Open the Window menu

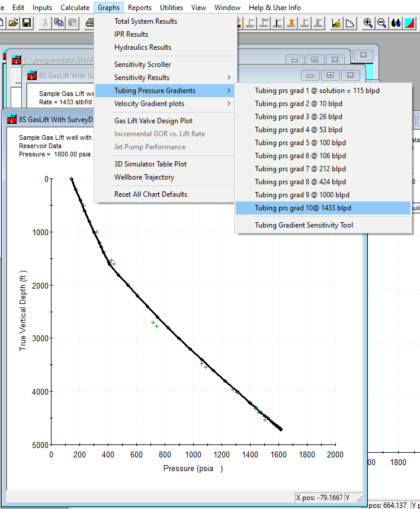coord(227,8)
